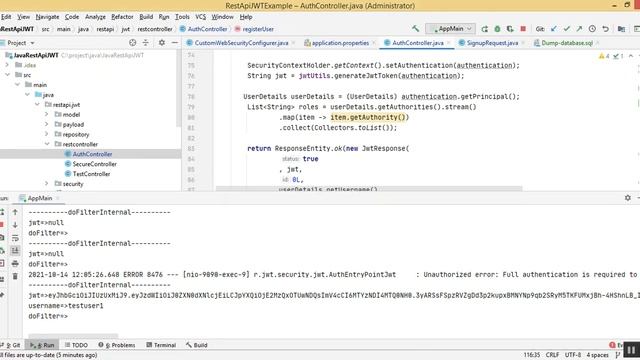The height and width of the screenshot is (360, 640).
Task: Open Project panel settings gear
Action: (x=162, y=42)
